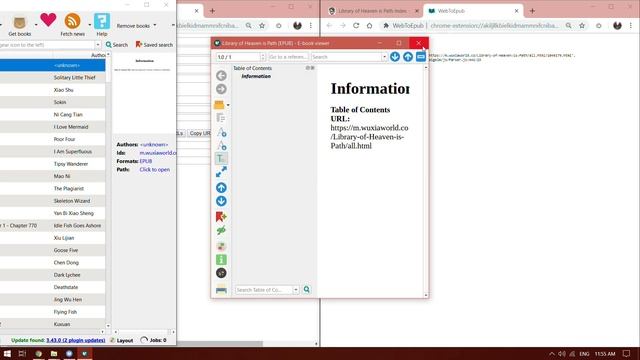Viewport: 640px width, 360px height.
Task: Open the calibre update 5.43.0 link
Action: (x=76, y=340)
